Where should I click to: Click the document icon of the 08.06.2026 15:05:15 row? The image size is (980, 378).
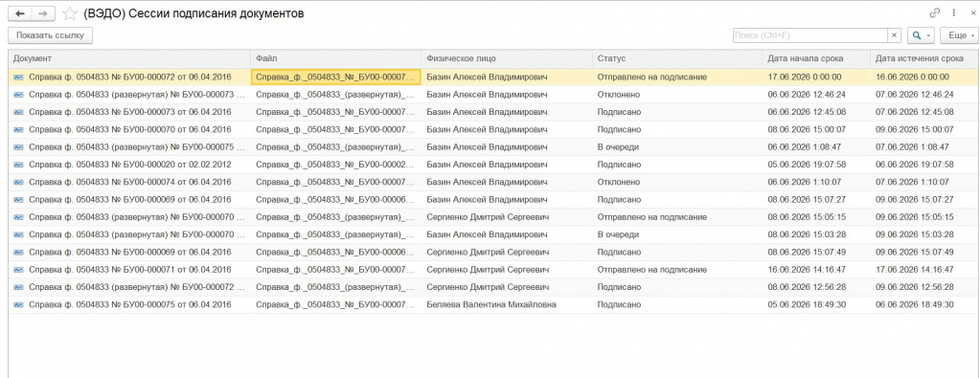point(18,217)
